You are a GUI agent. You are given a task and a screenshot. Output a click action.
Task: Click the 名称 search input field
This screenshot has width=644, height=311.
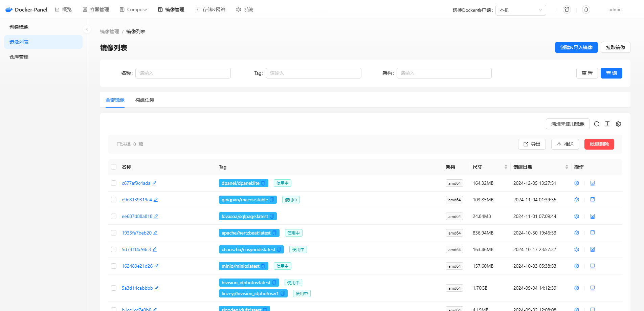click(183, 73)
